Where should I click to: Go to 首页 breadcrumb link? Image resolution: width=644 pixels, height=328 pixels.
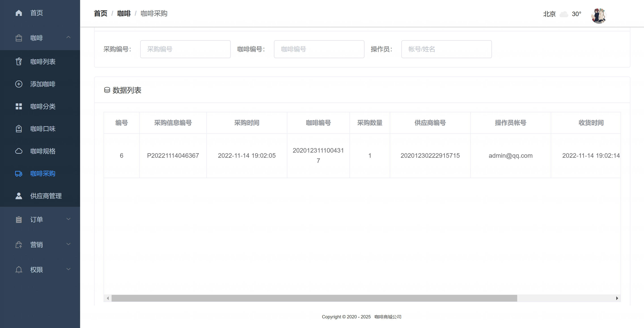tap(100, 13)
